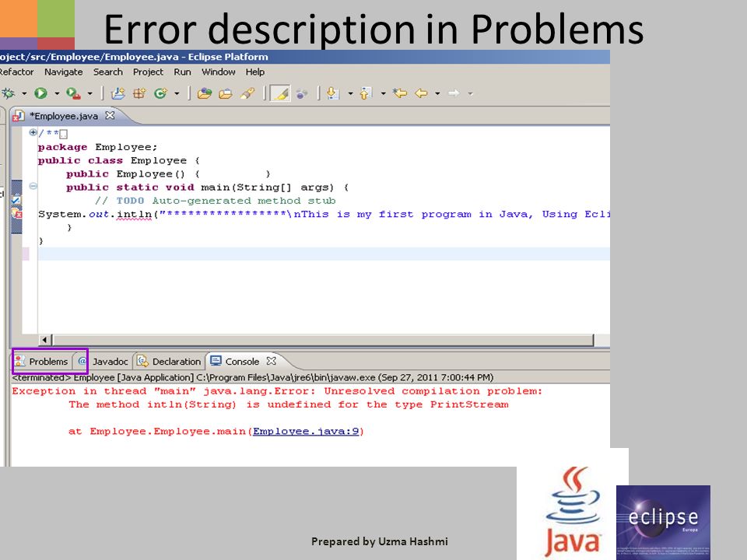Open the Back history dropdown arrow

(x=437, y=94)
